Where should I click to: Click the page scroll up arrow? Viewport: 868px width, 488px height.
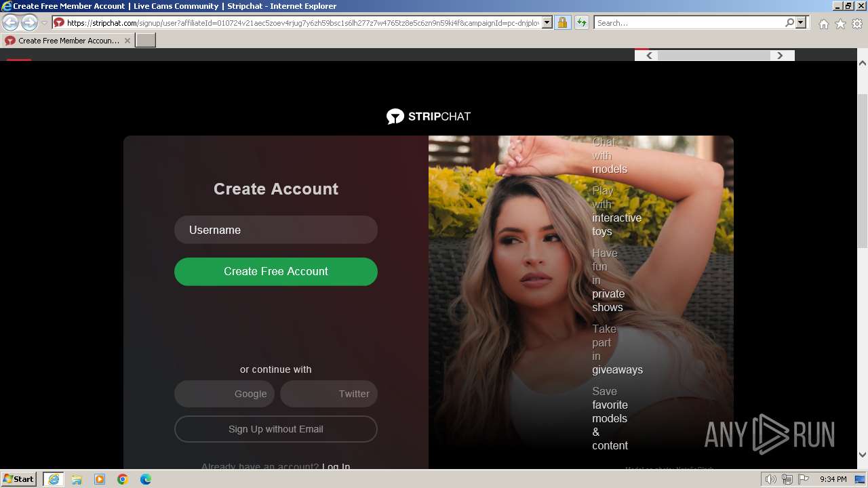[x=863, y=63]
